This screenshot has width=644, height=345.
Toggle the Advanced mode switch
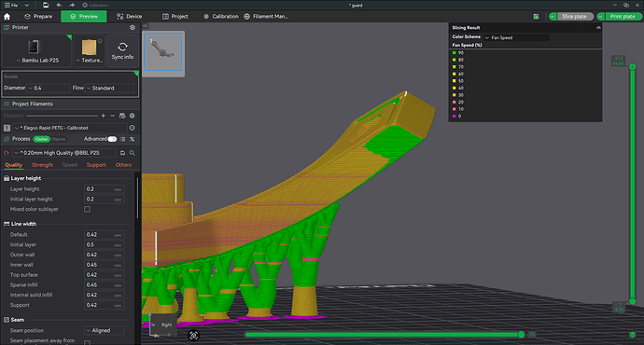click(112, 139)
